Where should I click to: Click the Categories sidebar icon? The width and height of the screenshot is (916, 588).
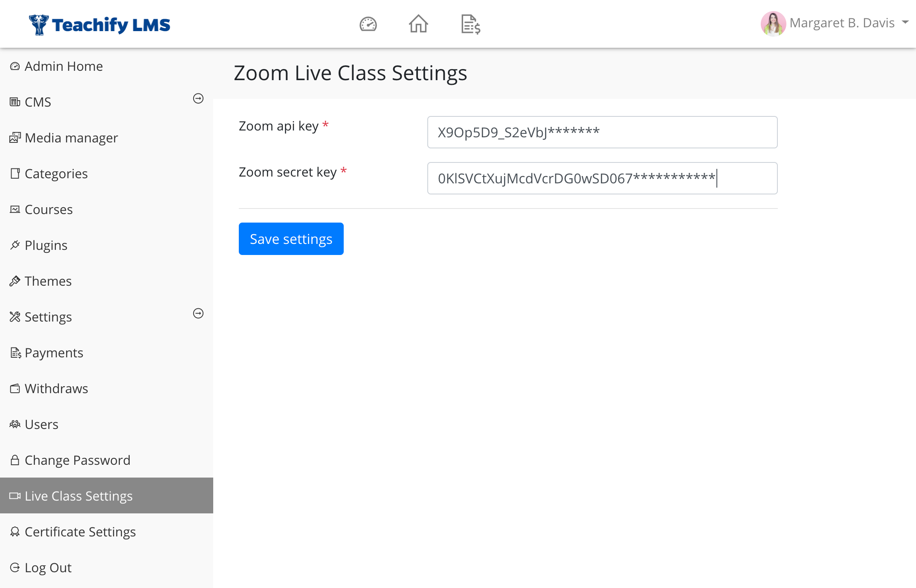(x=15, y=174)
